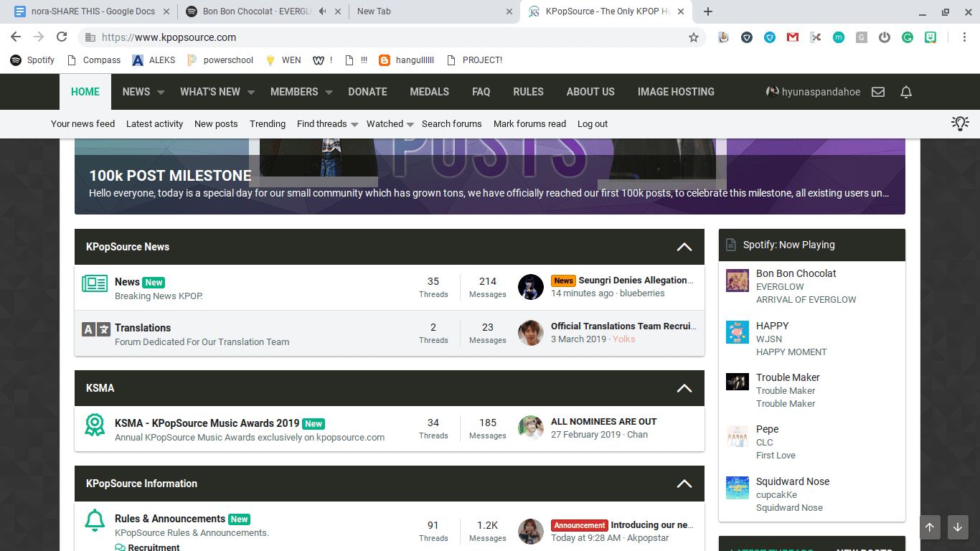Click the Bon Bon Chocolat album thumbnail

738,281
